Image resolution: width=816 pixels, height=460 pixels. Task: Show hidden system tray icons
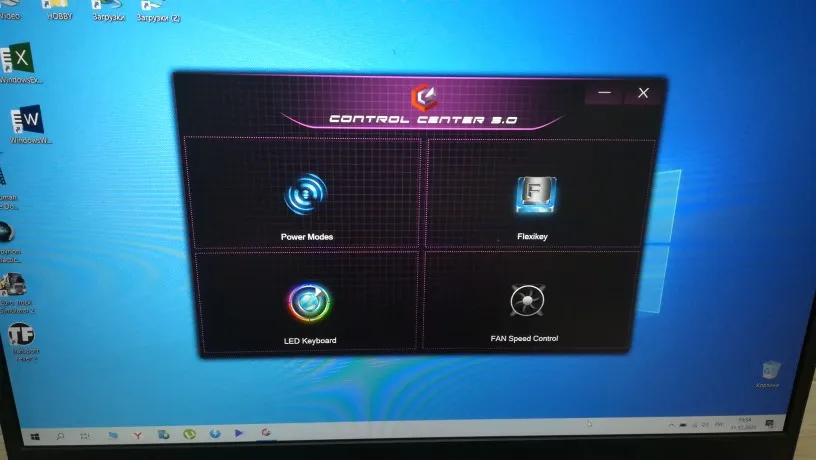(671, 426)
